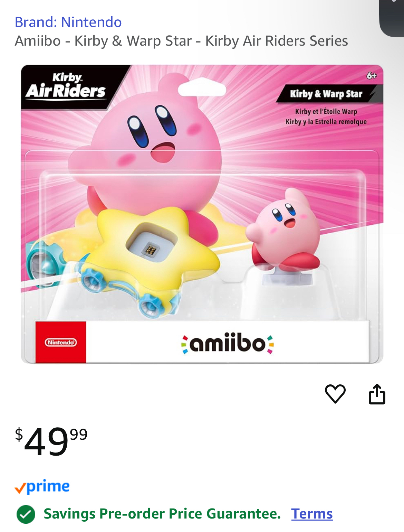
Task: Tap the prime logo
Action: pyautogui.click(x=42, y=487)
